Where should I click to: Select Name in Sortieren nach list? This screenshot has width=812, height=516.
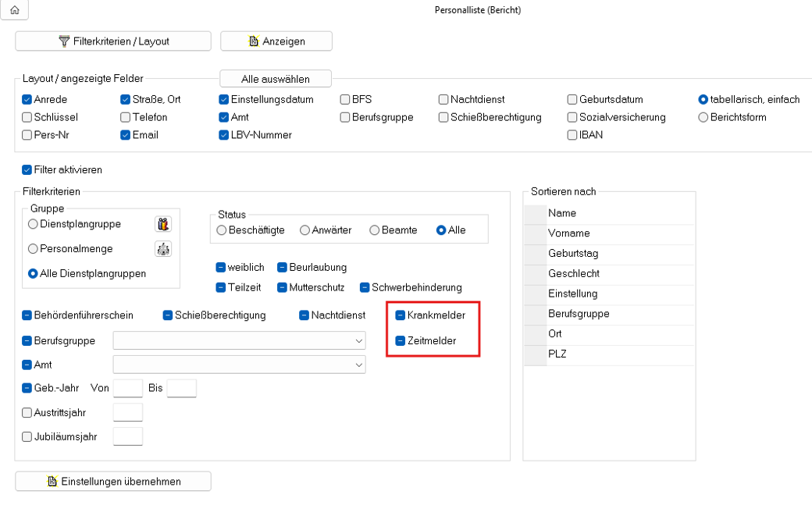609,213
